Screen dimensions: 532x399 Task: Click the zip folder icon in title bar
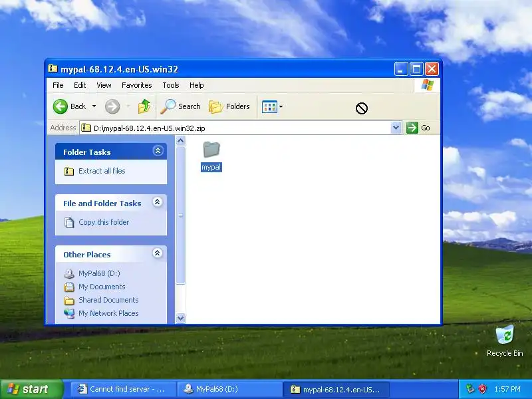(53, 68)
